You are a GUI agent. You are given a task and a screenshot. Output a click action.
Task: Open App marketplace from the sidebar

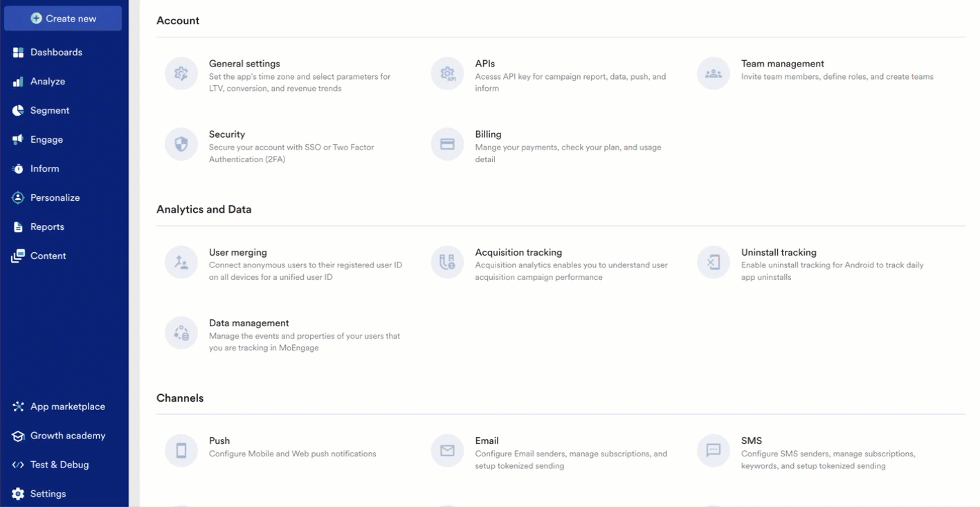(67, 407)
